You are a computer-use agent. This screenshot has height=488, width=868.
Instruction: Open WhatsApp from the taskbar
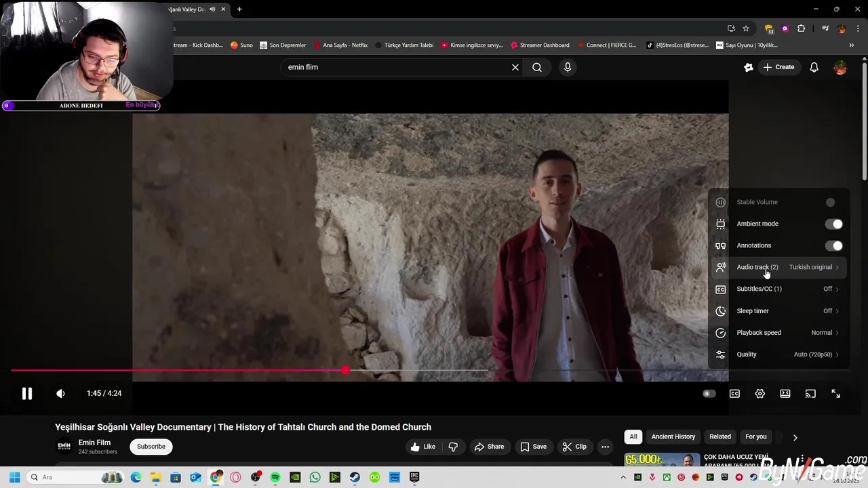coord(315,477)
